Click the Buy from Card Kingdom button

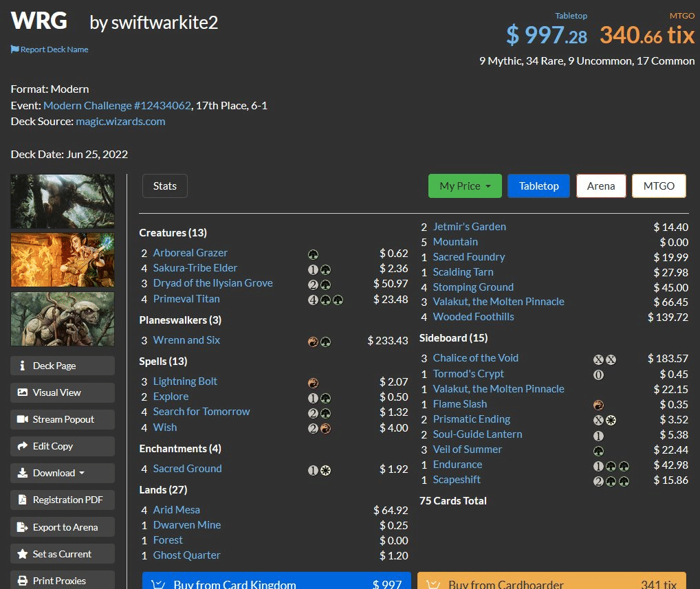coord(276,584)
